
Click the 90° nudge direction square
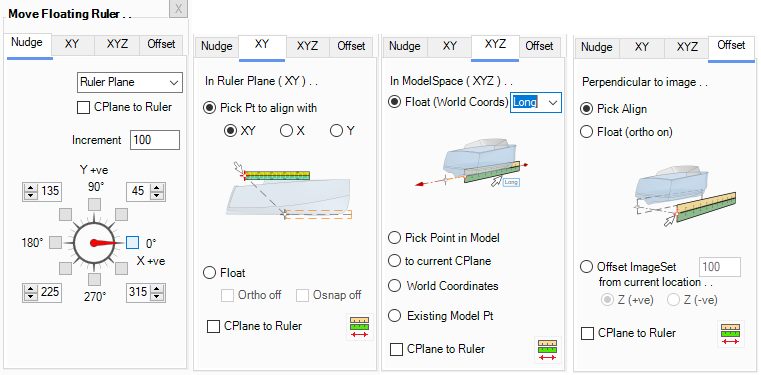pos(94,203)
